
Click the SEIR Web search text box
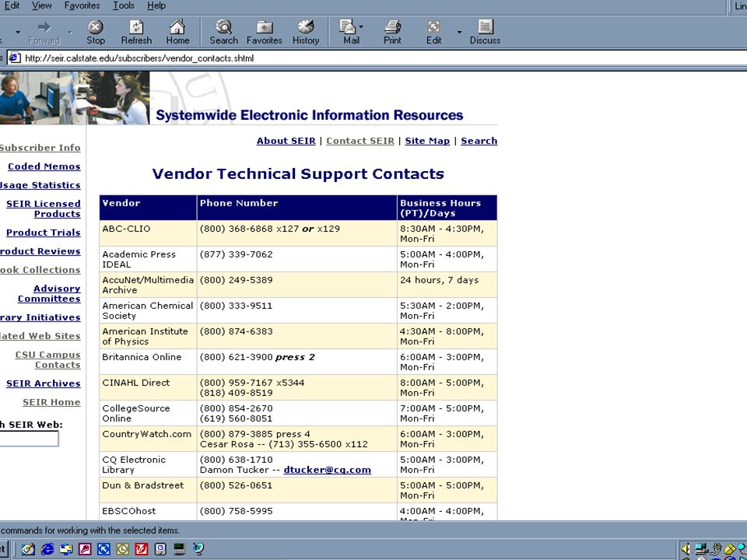tap(29, 439)
